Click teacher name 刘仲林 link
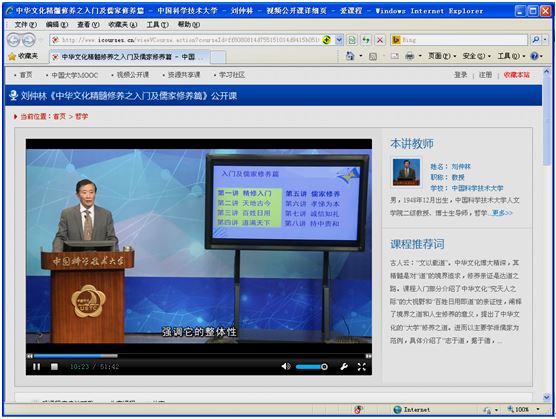Screen dimensions: 556x419 [x=461, y=167]
